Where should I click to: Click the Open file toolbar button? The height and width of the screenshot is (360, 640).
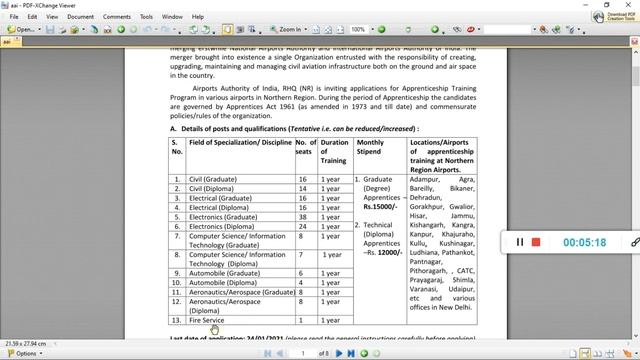coord(20,29)
